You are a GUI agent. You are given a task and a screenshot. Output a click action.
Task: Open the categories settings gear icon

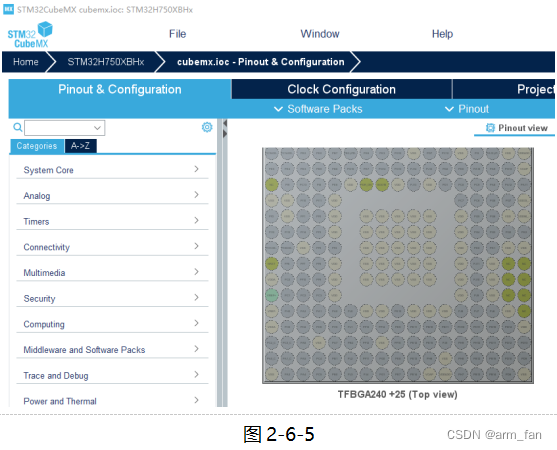pyautogui.click(x=207, y=127)
